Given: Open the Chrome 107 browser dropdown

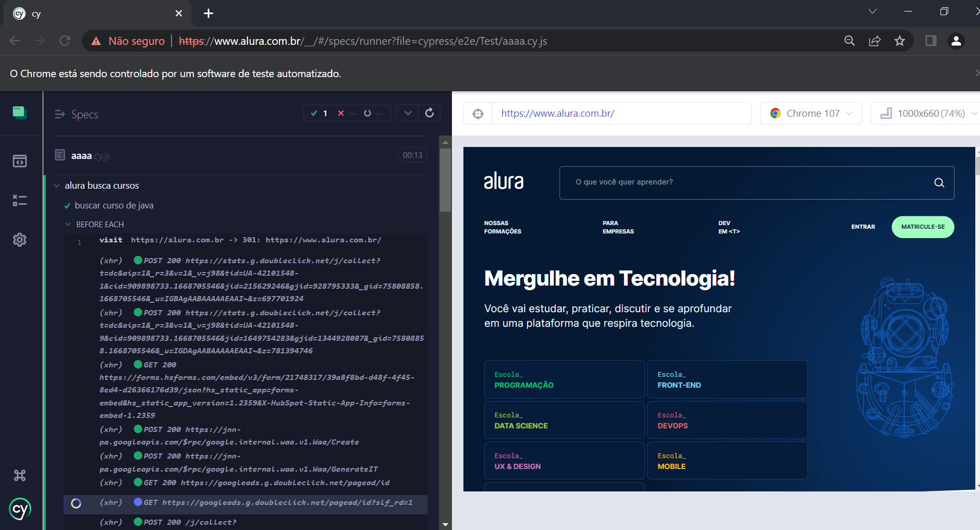Looking at the screenshot, I should pyautogui.click(x=811, y=114).
